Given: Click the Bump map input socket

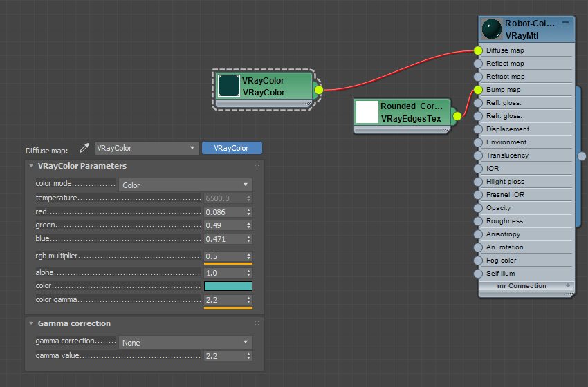Looking at the screenshot, I should 478,90.
